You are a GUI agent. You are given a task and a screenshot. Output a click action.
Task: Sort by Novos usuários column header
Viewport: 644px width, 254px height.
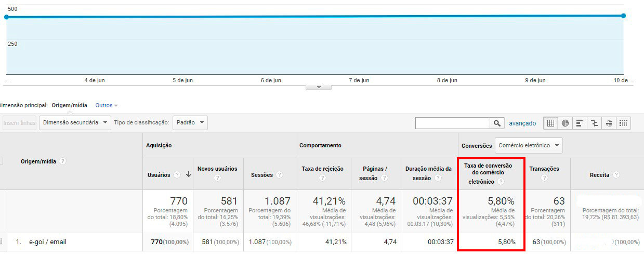tap(217, 169)
